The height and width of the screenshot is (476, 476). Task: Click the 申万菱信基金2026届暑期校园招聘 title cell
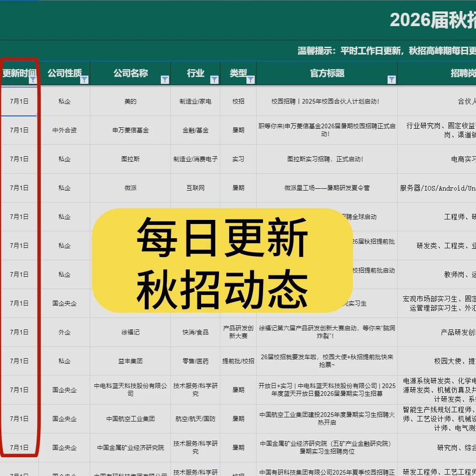(x=327, y=130)
